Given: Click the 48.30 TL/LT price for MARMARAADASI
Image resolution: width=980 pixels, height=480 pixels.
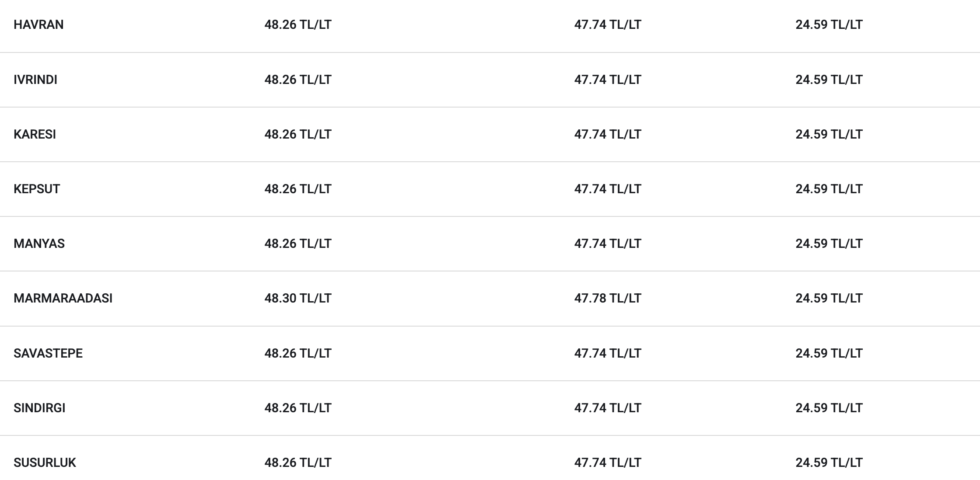Looking at the screenshot, I should coord(298,298).
